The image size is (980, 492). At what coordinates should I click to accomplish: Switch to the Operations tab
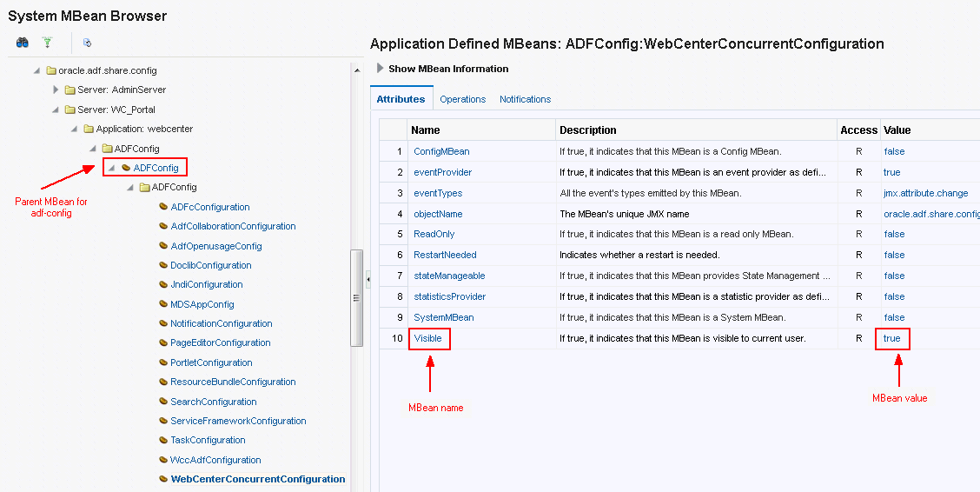(x=462, y=99)
